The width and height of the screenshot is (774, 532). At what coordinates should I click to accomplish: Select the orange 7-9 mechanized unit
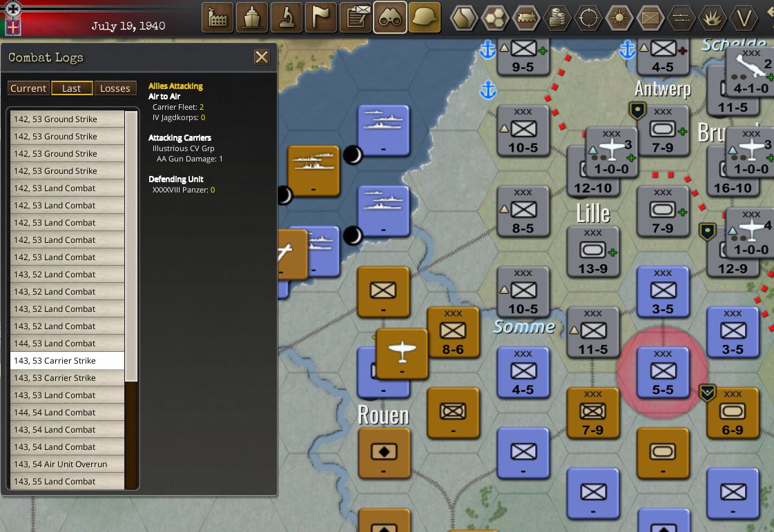pos(593,413)
